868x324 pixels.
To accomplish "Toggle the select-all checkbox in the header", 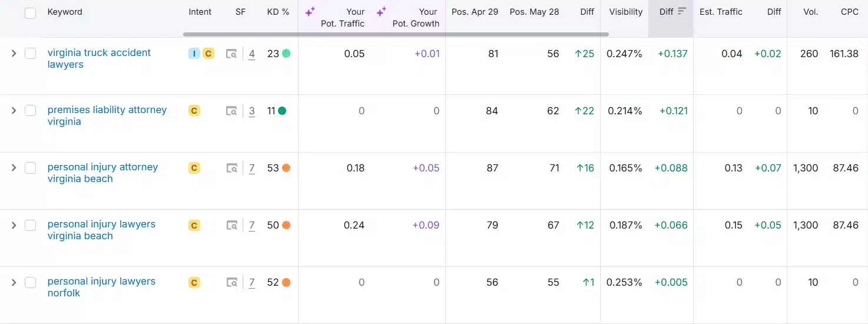I will click(30, 13).
